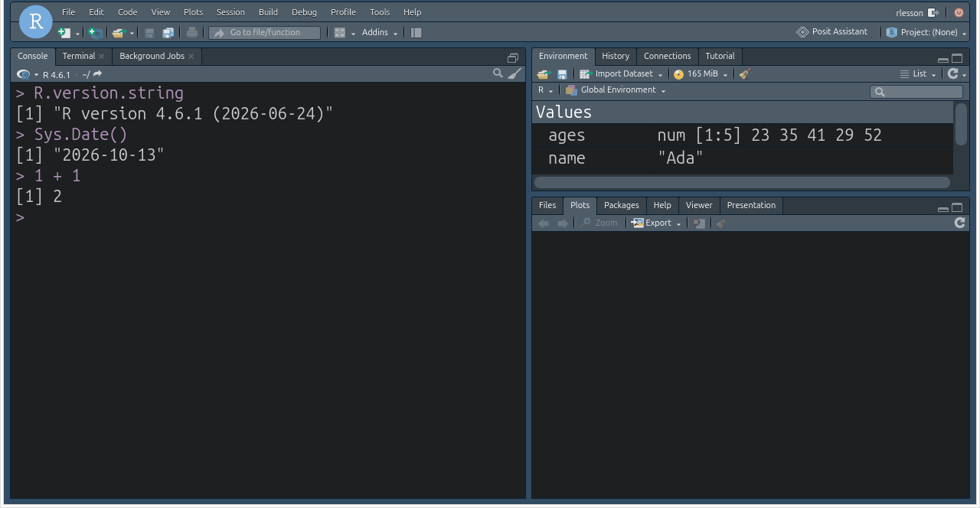The width and height of the screenshot is (980, 508).
Task: Open the Session menu
Action: coord(230,12)
